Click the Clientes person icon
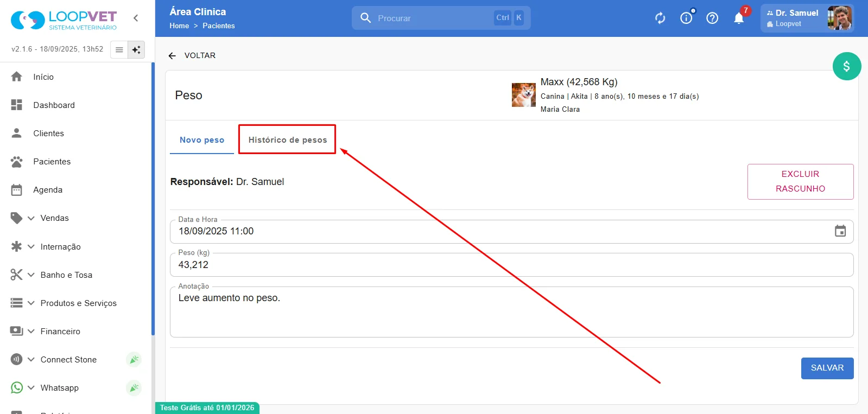The width and height of the screenshot is (868, 414). tap(17, 133)
